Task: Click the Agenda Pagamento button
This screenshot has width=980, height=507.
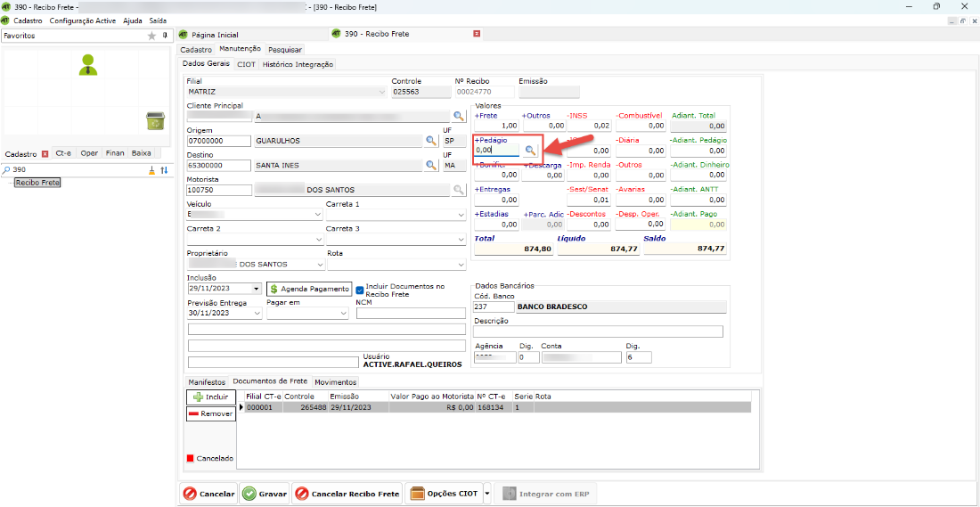Action: click(x=309, y=289)
